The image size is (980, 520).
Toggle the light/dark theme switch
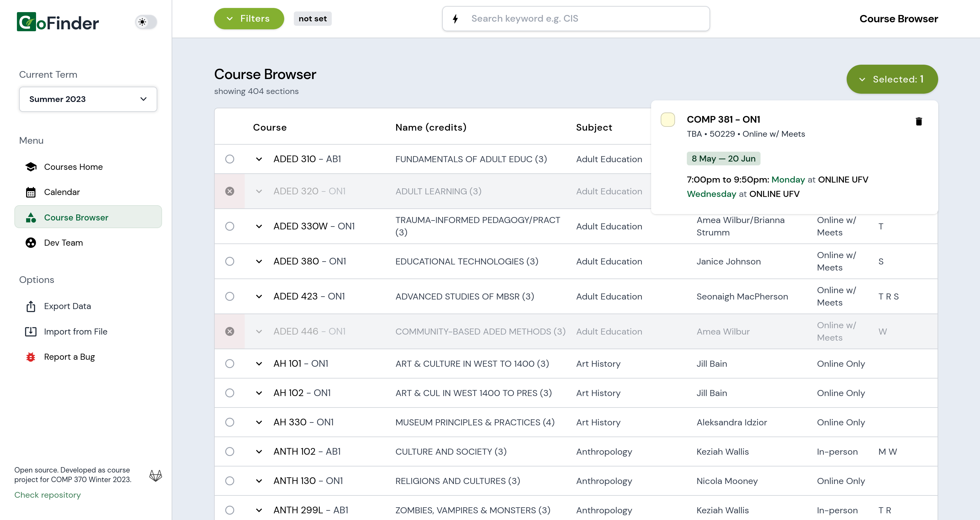(146, 22)
